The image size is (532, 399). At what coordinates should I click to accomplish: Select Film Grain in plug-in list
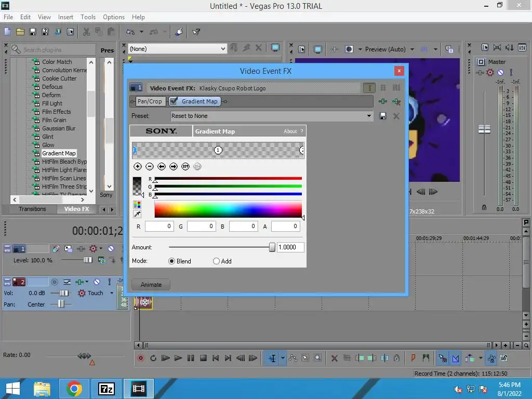(x=54, y=120)
